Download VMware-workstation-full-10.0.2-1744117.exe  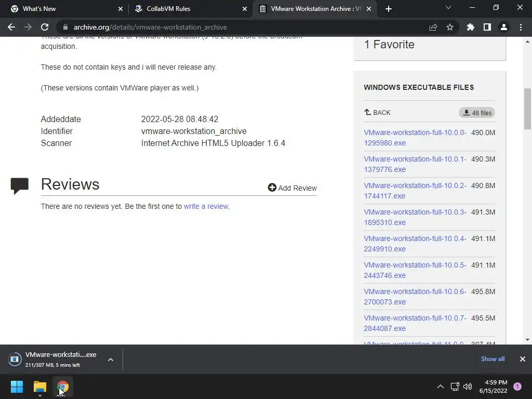[x=415, y=190]
